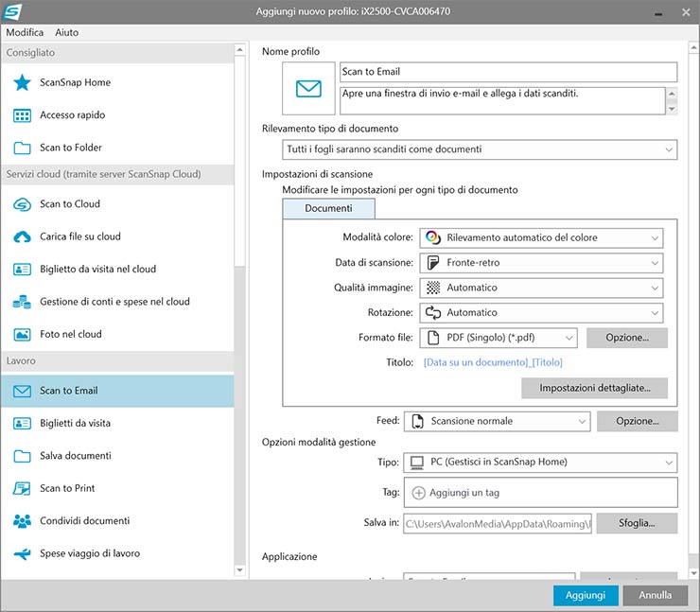
Task: Select Scan to Folder profile
Action: point(117,148)
